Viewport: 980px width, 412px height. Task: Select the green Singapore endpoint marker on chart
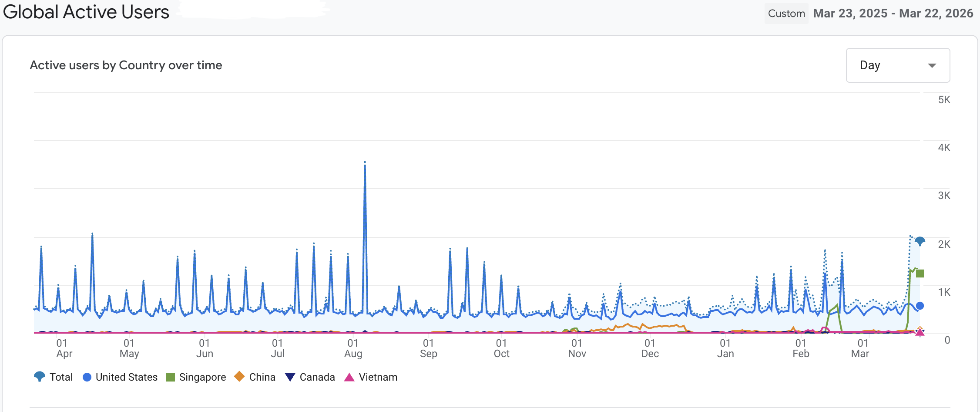tap(920, 274)
